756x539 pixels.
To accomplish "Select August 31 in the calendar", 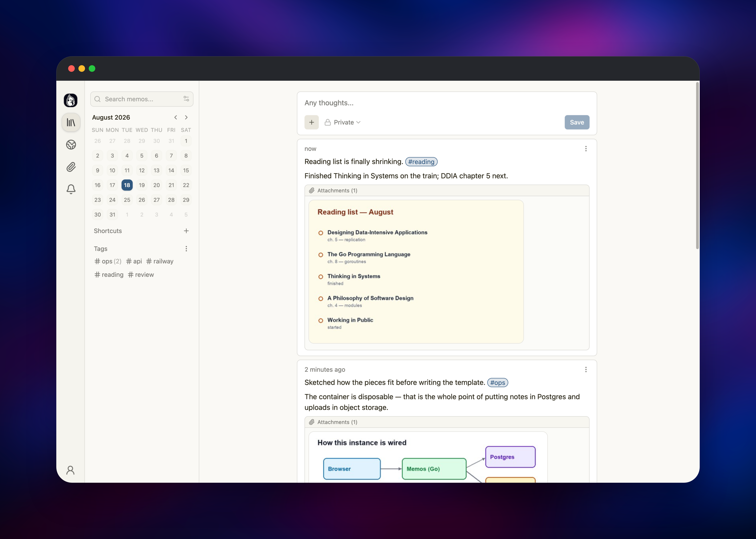I will 112,215.
